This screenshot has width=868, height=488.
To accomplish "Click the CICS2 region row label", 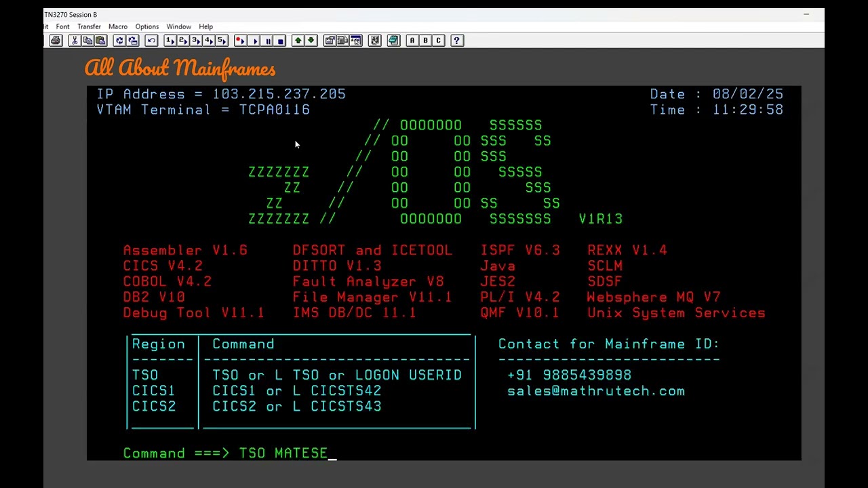I will coord(154,407).
